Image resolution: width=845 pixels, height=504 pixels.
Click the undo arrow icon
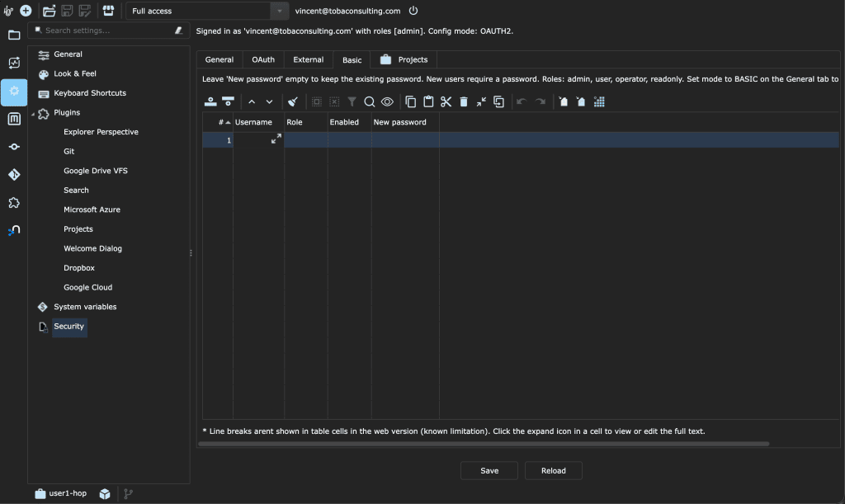[522, 101]
